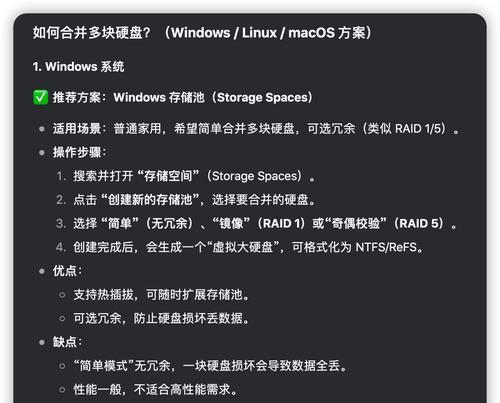Click the 适用场景 bullet line
This screenshot has height=403, width=500.
[256, 129]
